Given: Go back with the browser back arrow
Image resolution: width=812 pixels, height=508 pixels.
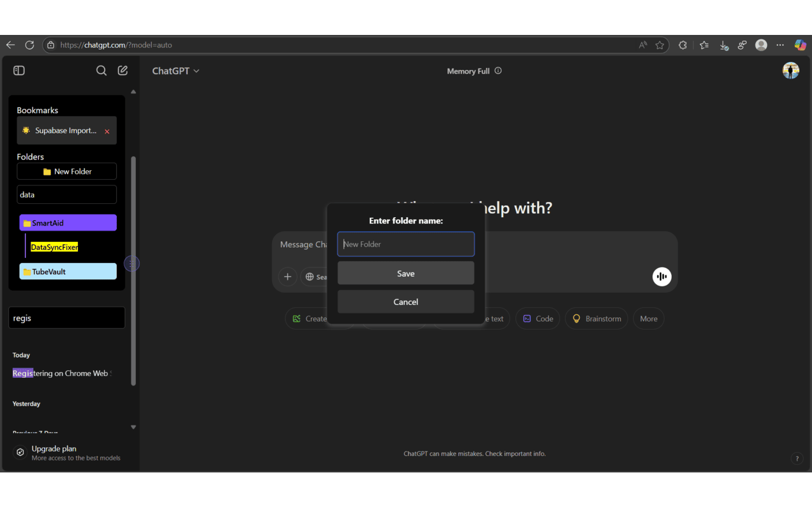Looking at the screenshot, I should [10, 45].
